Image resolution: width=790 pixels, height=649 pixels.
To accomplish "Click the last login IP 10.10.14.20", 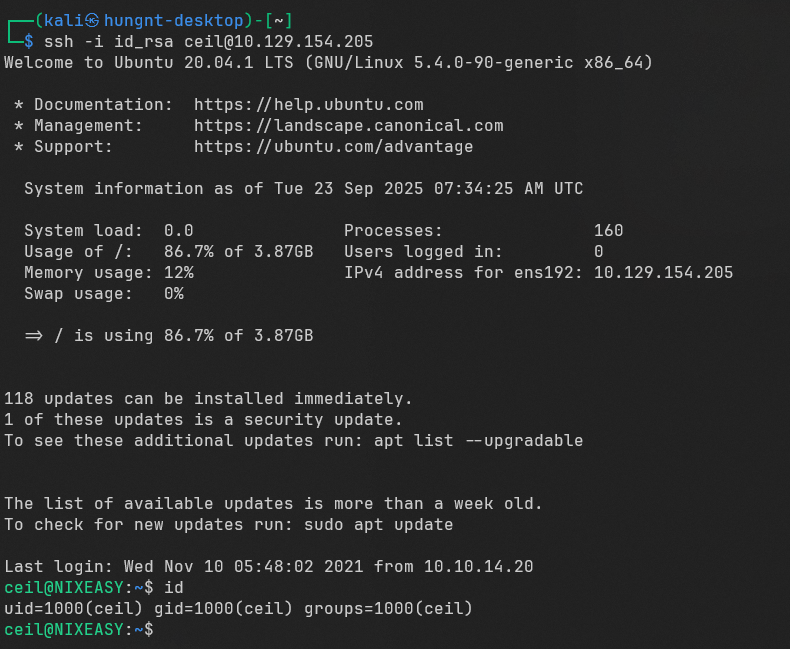I will coord(478,567).
